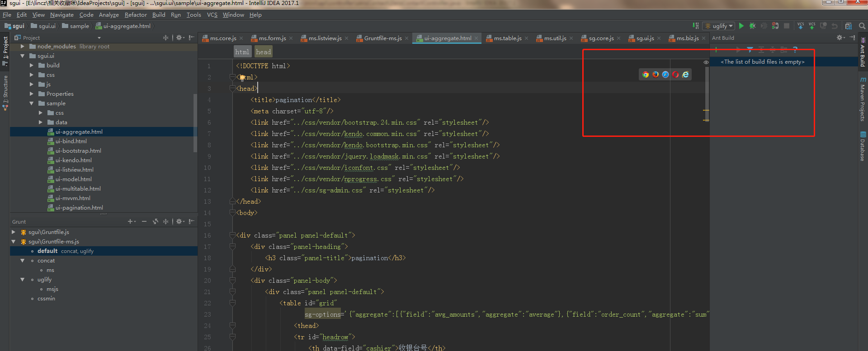This screenshot has width=868, height=351.
Task: Switch to the sg.ui.js editor tab
Action: click(x=645, y=38)
